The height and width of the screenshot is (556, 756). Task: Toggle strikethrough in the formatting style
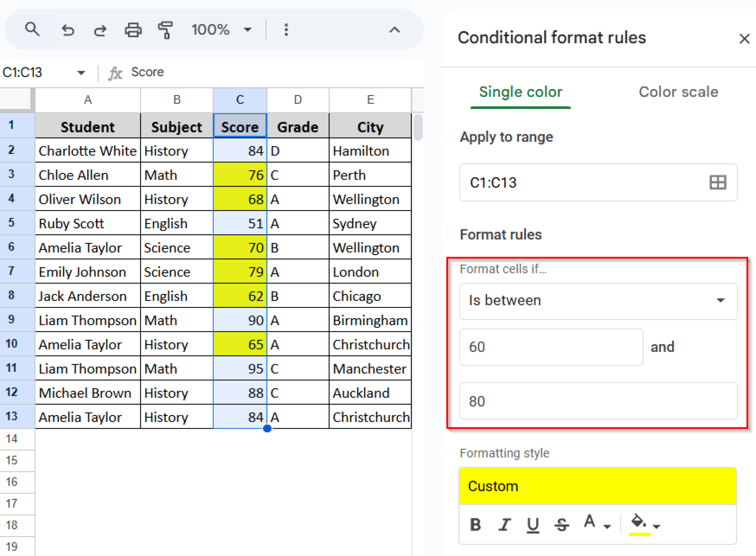point(561,525)
